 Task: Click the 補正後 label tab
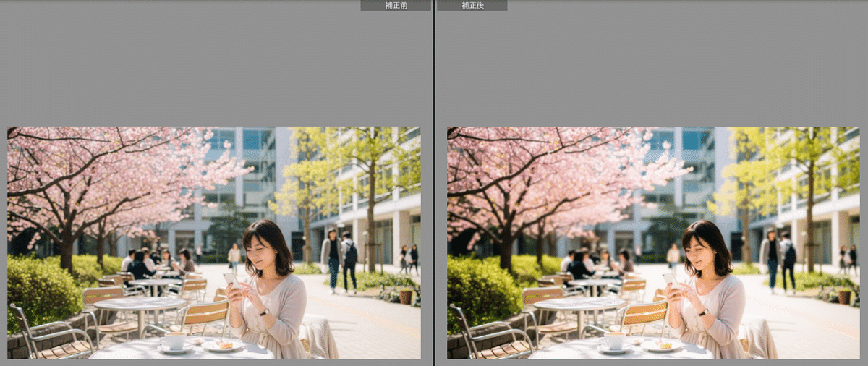[472, 5]
